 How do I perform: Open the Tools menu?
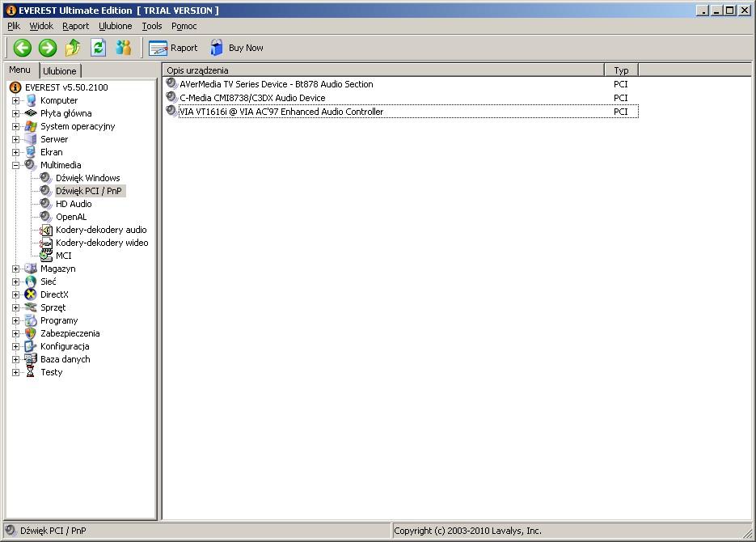(152, 26)
